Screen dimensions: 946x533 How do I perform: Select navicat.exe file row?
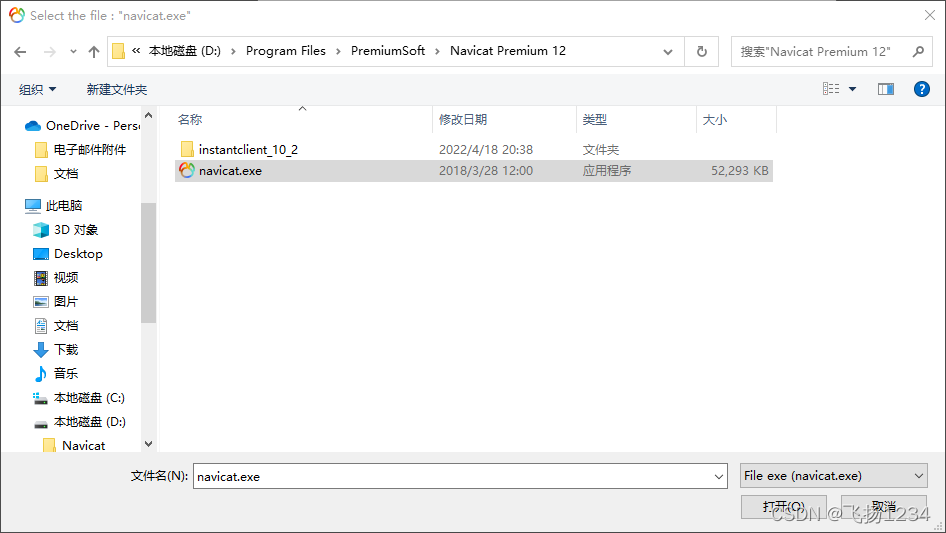(474, 171)
